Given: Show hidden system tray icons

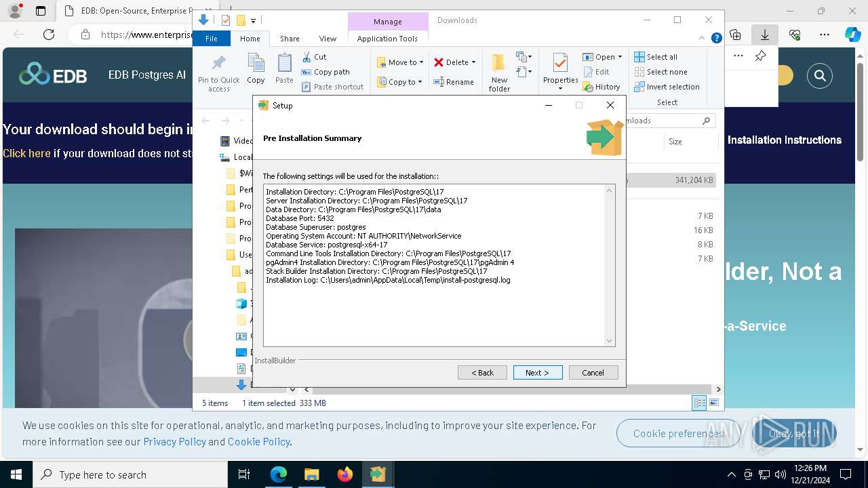Looking at the screenshot, I should coord(731,474).
